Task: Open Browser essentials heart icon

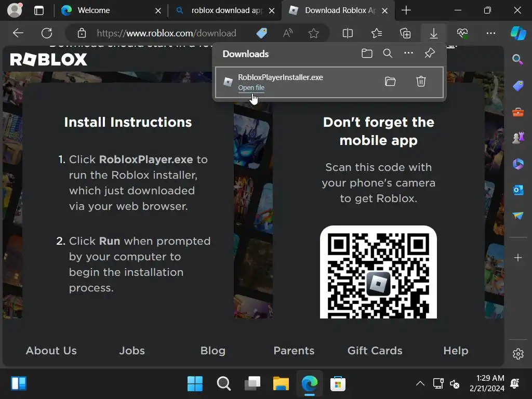Action: click(x=462, y=33)
